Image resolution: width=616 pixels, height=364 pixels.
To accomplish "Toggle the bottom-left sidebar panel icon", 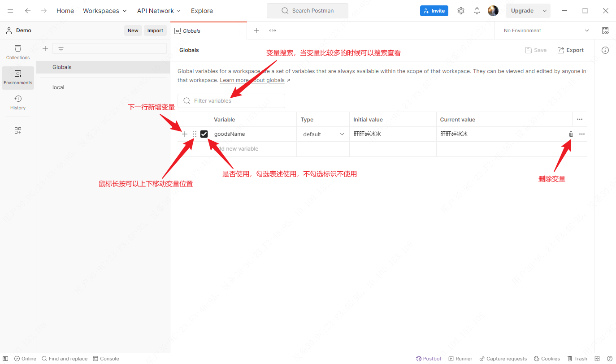I will (x=5, y=359).
